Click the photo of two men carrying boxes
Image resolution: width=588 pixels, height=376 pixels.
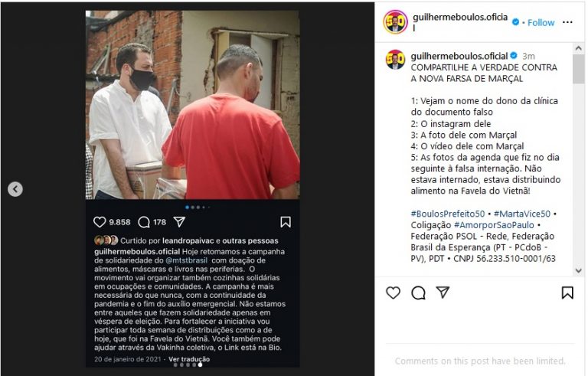point(192,105)
